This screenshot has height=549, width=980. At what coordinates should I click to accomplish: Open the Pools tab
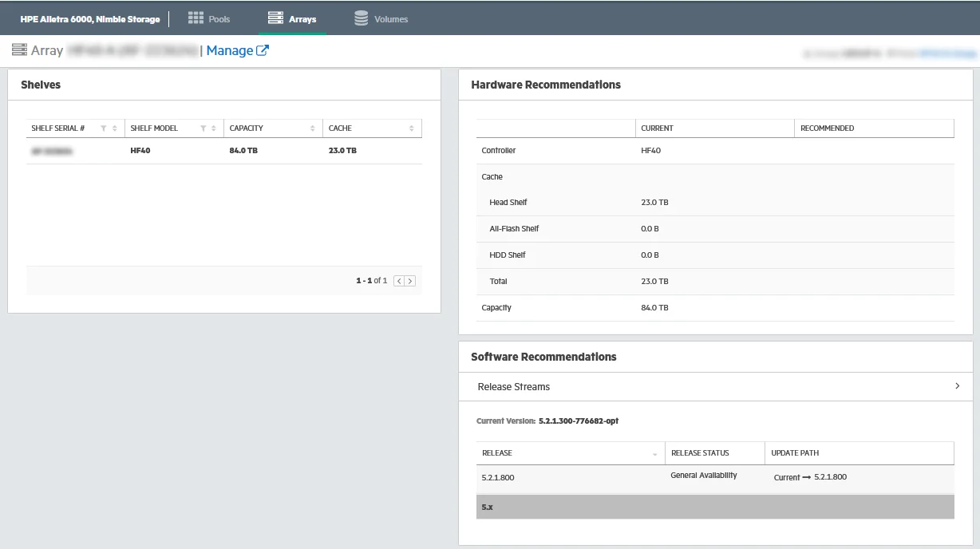point(209,18)
